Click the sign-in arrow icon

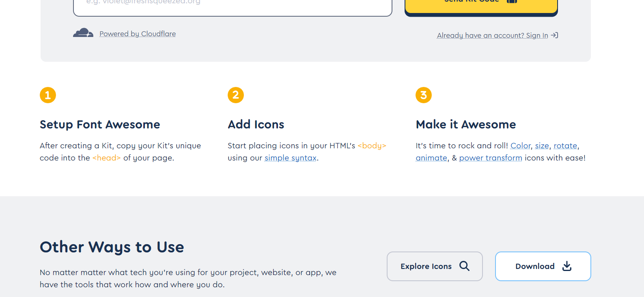[x=555, y=35]
